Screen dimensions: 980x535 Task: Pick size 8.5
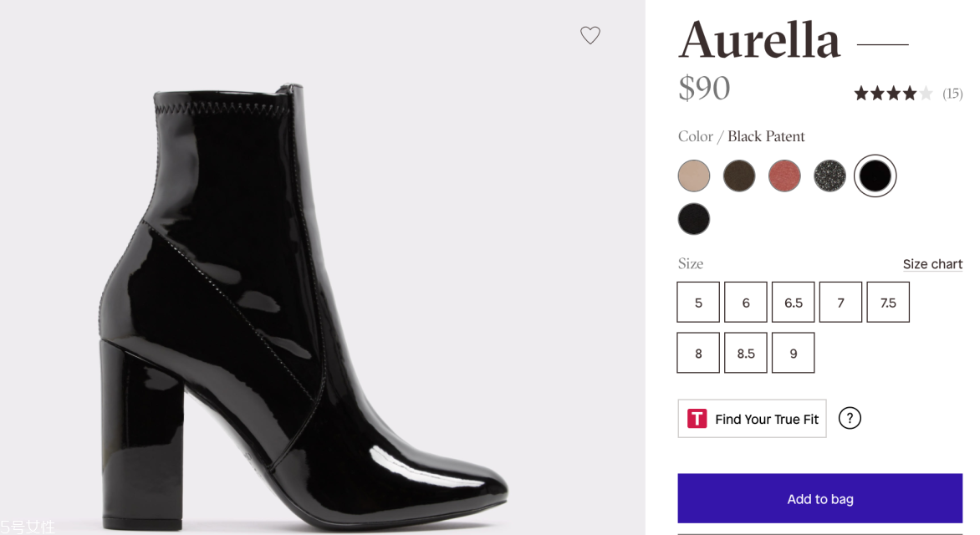coord(746,353)
